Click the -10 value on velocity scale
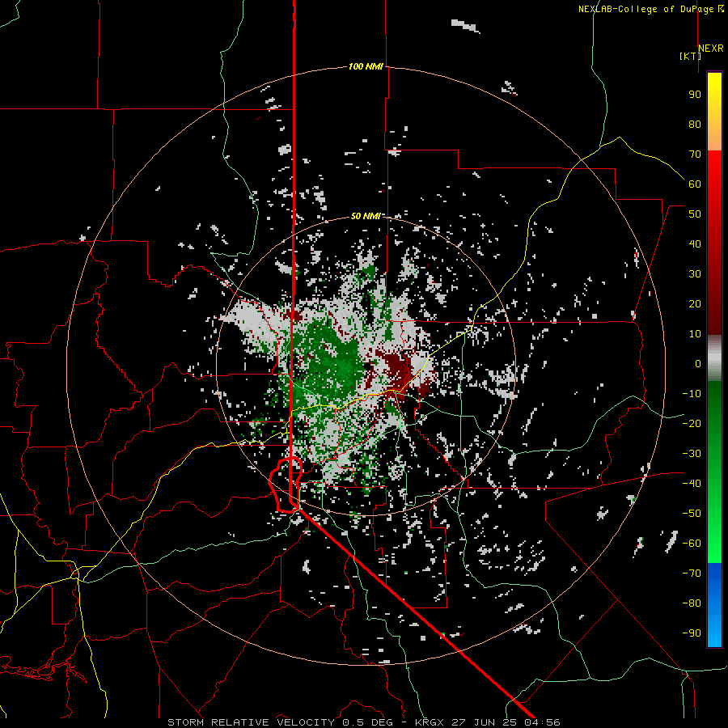 692,394
